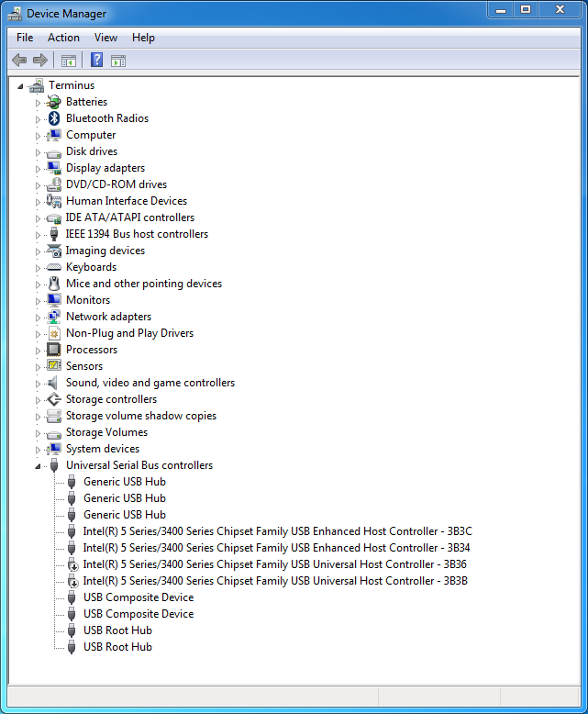Image resolution: width=588 pixels, height=714 pixels.
Task: Click the Back arrow toolbar icon
Action: tap(19, 60)
